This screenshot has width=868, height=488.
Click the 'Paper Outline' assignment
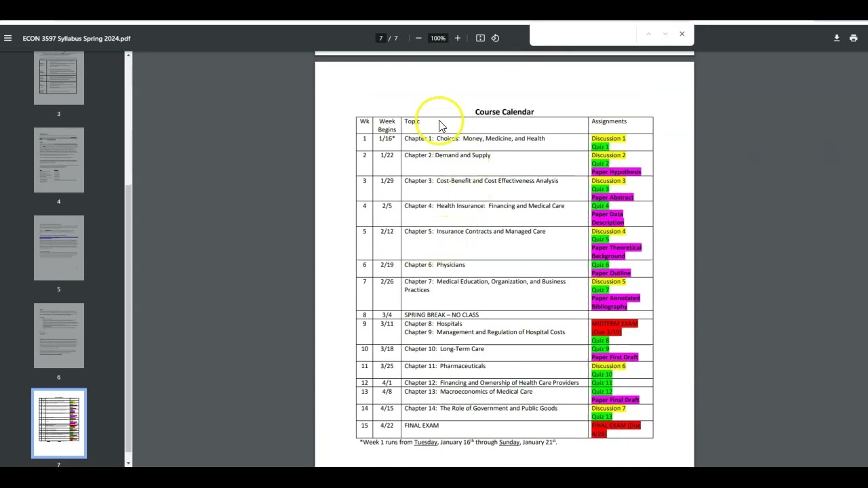pos(611,273)
